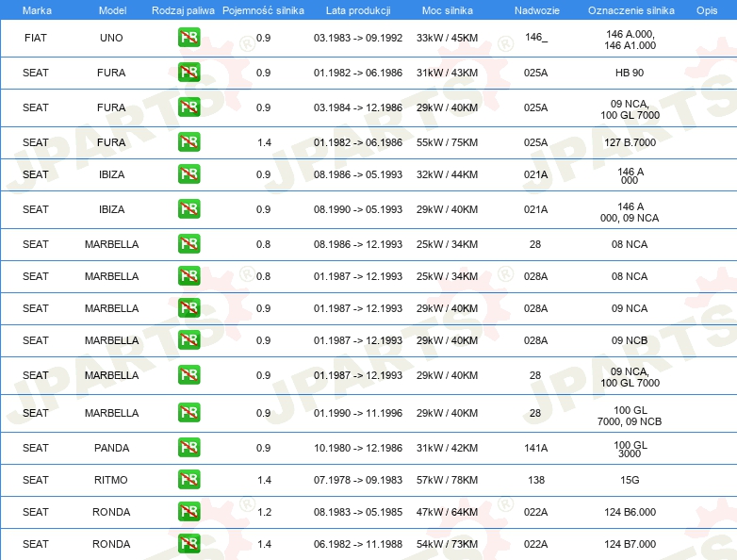Click the 100 GL 7000, 09 NCB engine code
The height and width of the screenshot is (560, 737).
coord(630,416)
